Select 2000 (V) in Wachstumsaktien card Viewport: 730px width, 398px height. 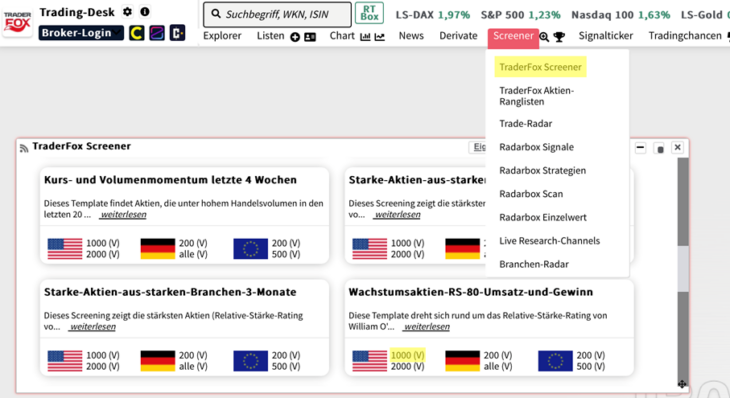pos(407,366)
